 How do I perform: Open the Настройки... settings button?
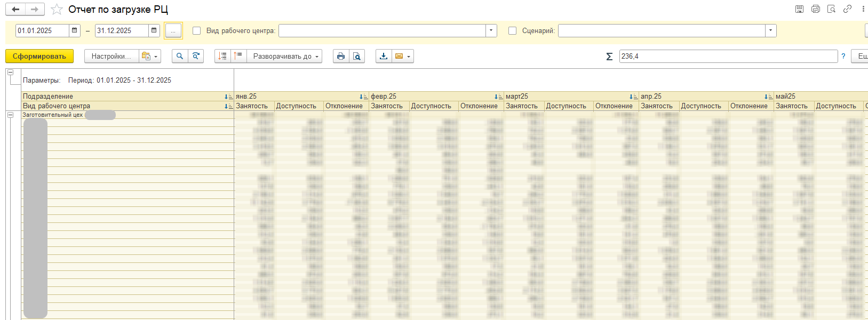pyautogui.click(x=111, y=56)
